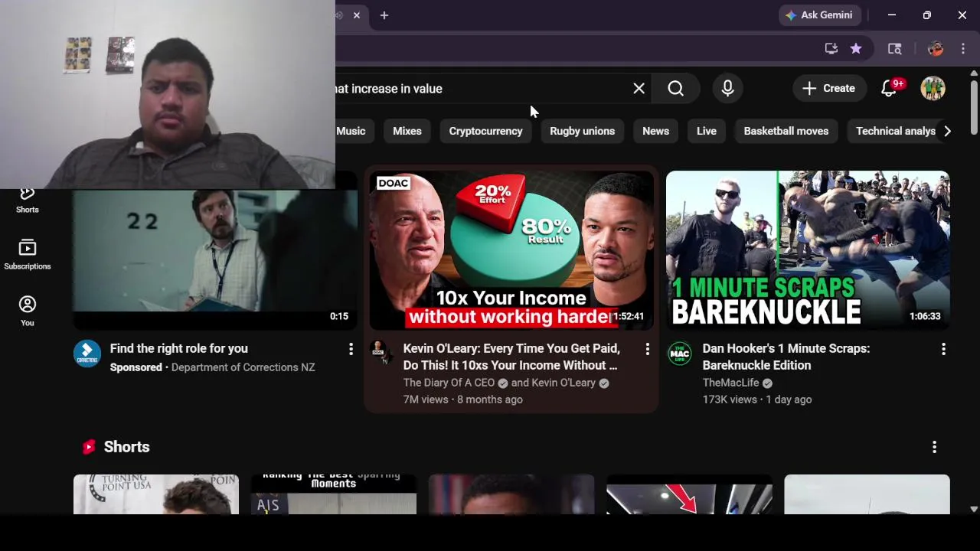Open the Bareknuckle video thumbnail

808,250
